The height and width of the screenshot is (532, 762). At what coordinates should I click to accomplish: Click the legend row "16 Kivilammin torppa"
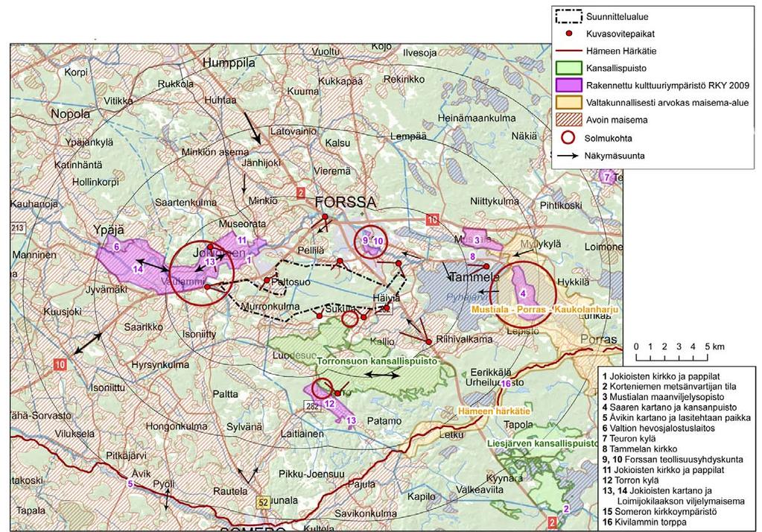(644, 522)
